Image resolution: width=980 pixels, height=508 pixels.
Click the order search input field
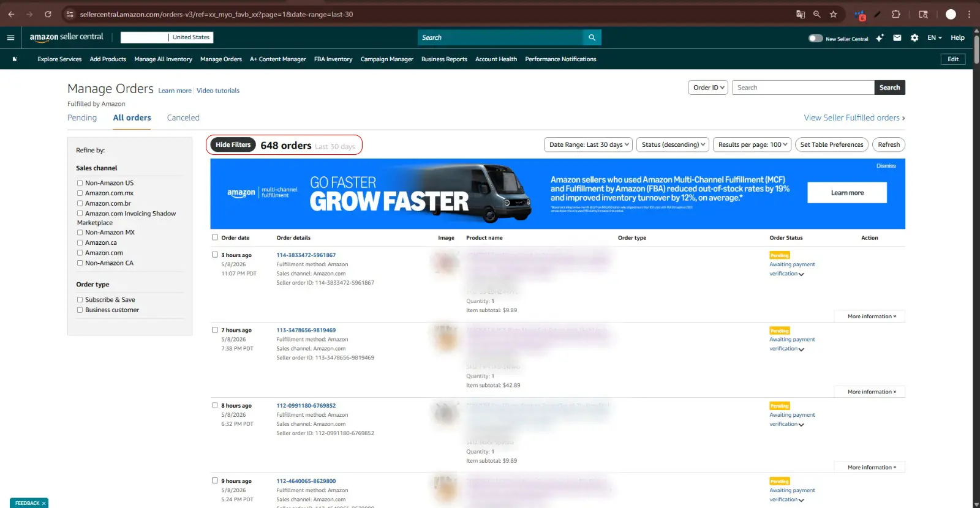(803, 88)
